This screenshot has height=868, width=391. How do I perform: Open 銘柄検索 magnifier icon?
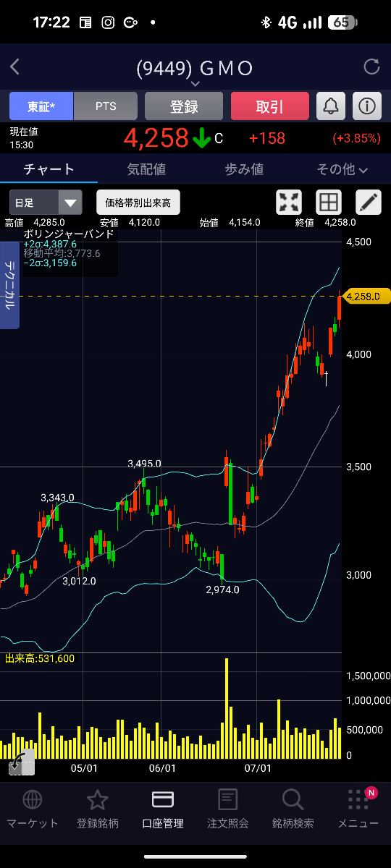(x=293, y=799)
